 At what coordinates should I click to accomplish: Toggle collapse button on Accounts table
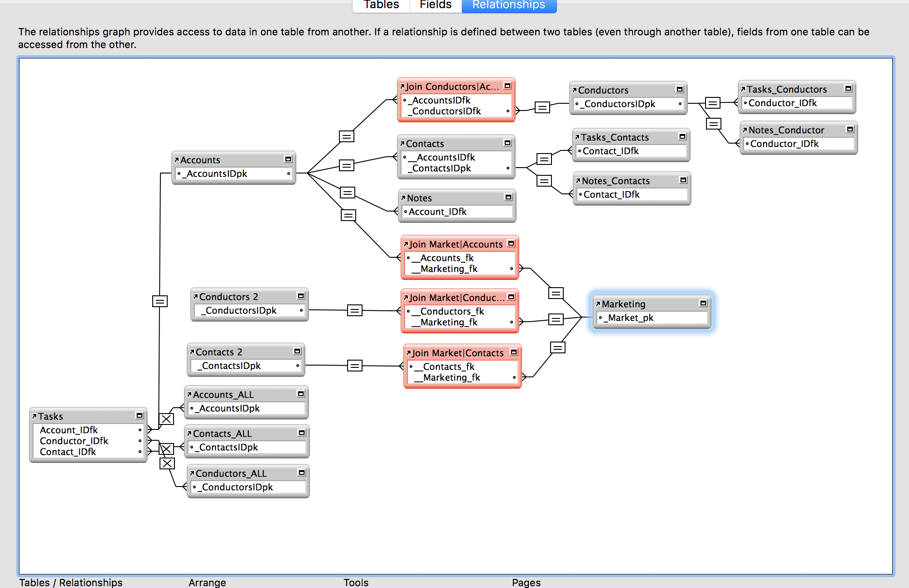pos(288,159)
